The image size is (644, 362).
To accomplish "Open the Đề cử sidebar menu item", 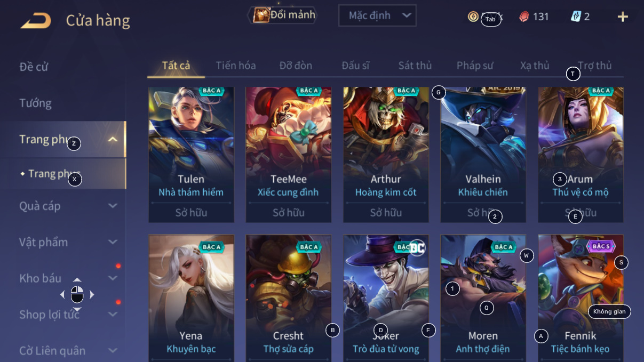I will pos(34,67).
